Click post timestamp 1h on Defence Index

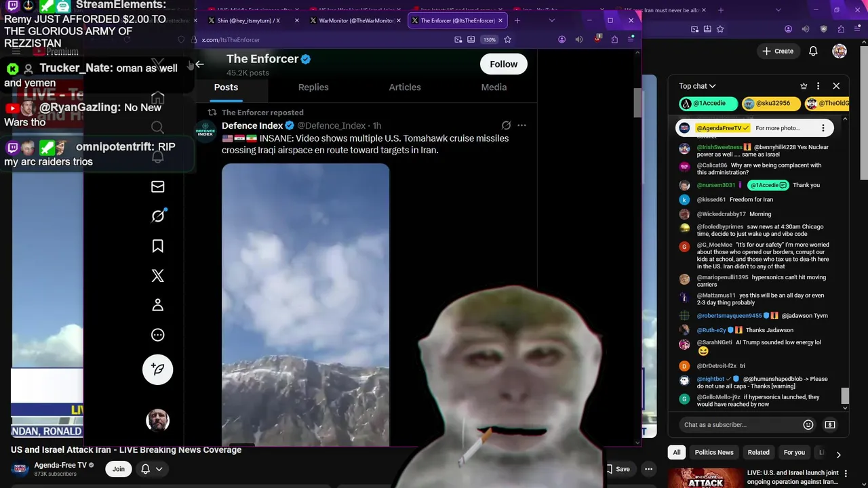[377, 125]
